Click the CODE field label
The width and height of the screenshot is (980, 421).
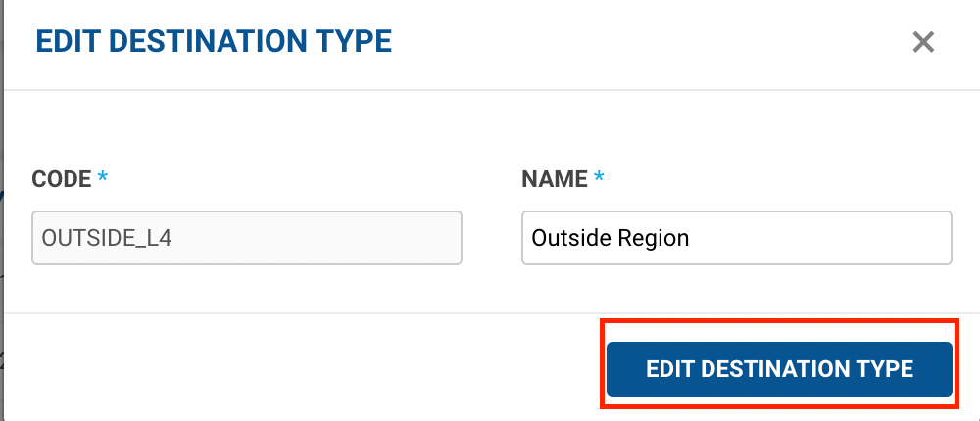tap(62, 179)
